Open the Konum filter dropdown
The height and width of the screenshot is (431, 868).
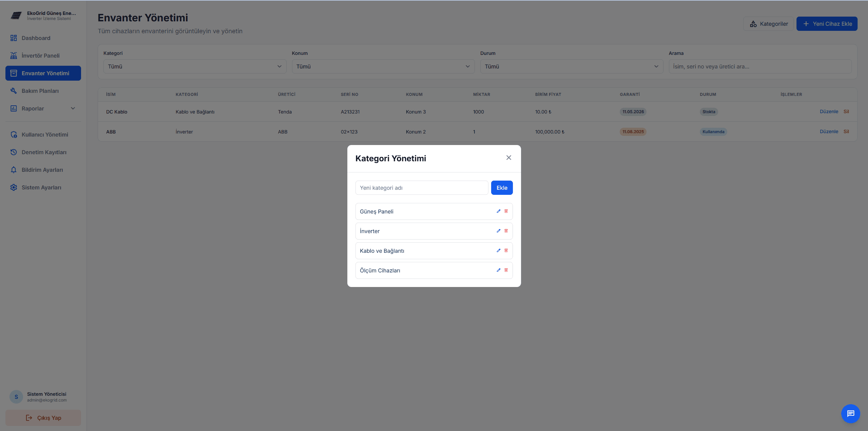pos(383,66)
